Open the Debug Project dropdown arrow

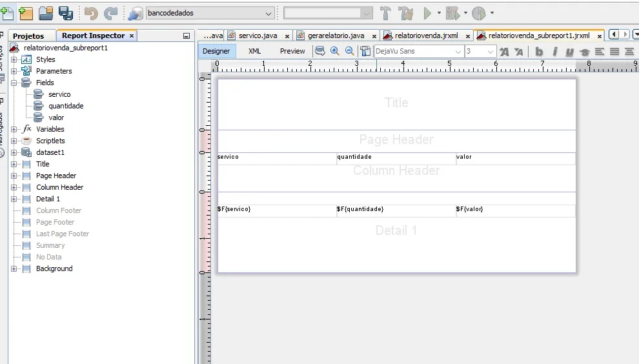pyautogui.click(x=465, y=13)
